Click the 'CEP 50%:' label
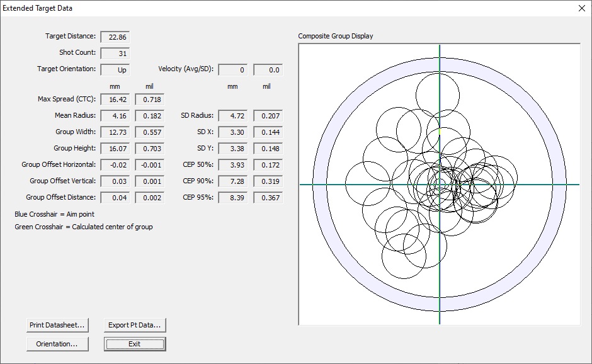 [x=198, y=164]
